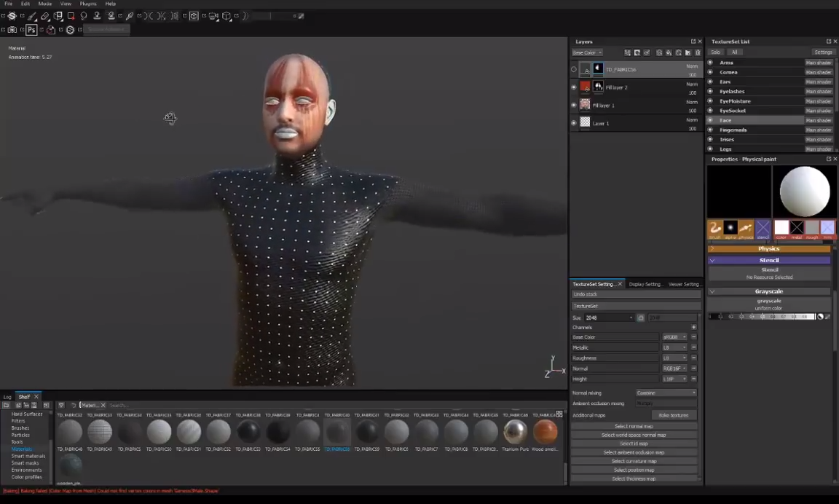839x504 pixels.
Task: Select the Material picker feather tool
Action: click(130, 16)
